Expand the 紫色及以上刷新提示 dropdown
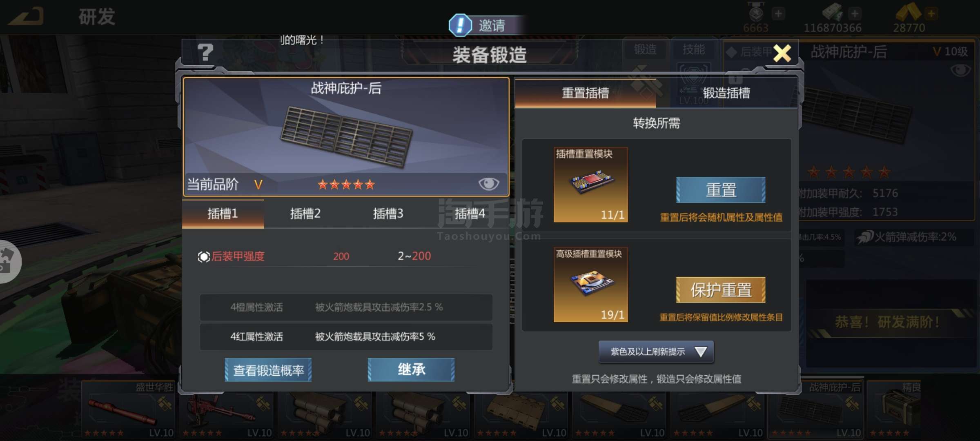The width and height of the screenshot is (980, 441). pyautogui.click(x=656, y=352)
